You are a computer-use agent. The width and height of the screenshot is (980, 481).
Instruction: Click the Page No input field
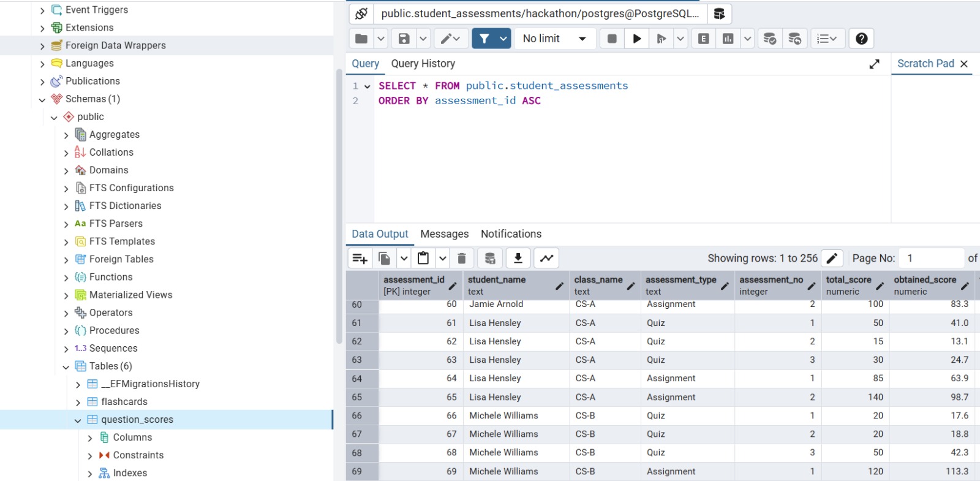[932, 258]
